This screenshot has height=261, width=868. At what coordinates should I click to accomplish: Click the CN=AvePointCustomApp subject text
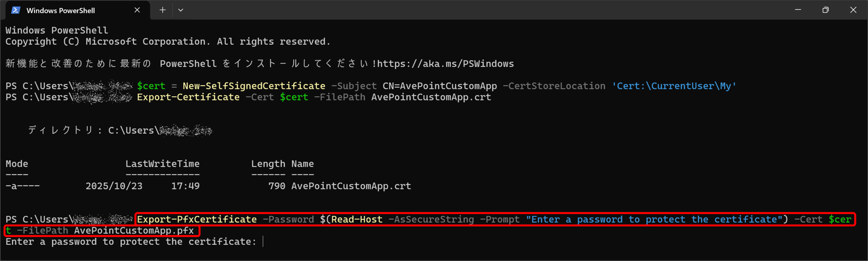coord(440,86)
